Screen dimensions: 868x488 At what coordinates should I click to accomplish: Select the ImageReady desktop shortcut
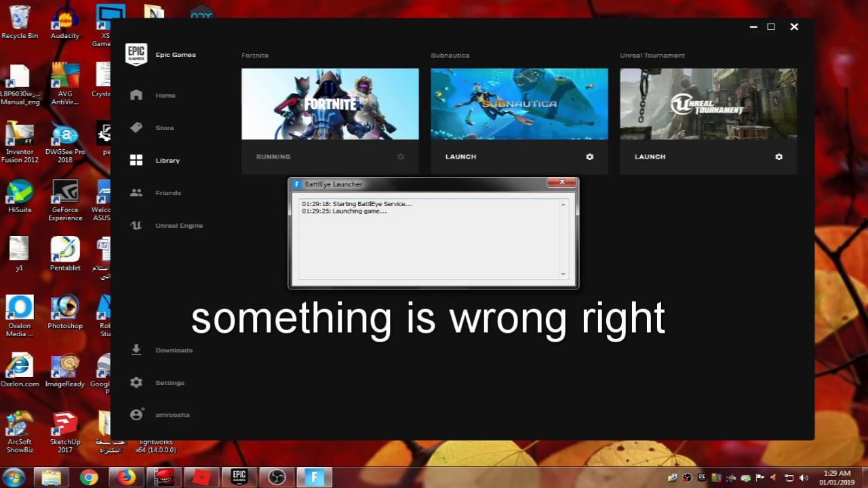tap(65, 371)
